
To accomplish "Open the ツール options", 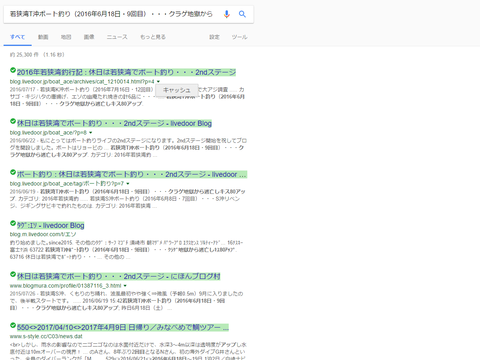I will tap(240, 37).
